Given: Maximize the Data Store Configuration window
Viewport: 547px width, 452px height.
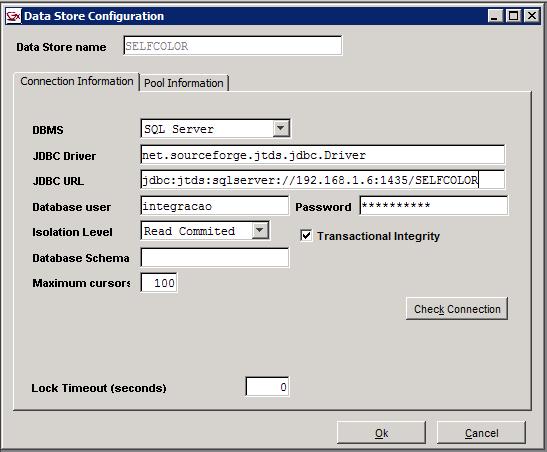Looking at the screenshot, I should [514, 16].
